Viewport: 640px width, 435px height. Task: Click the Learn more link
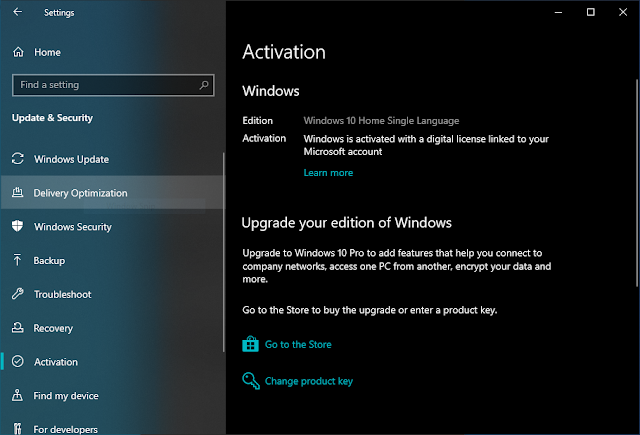328,173
